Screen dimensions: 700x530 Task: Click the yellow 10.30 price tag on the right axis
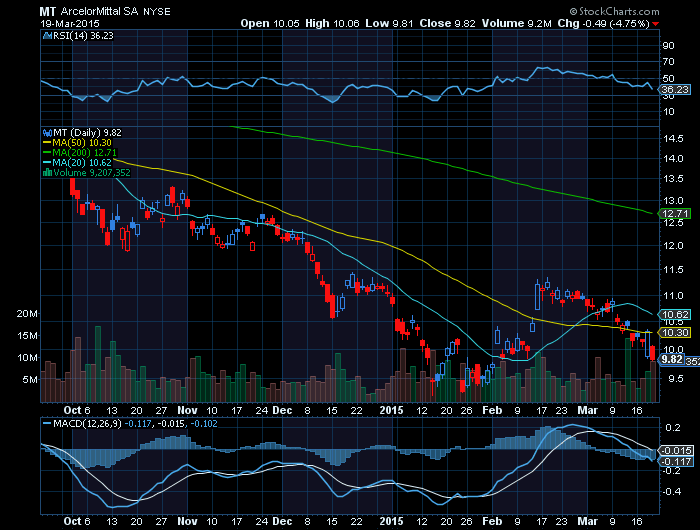pos(675,333)
